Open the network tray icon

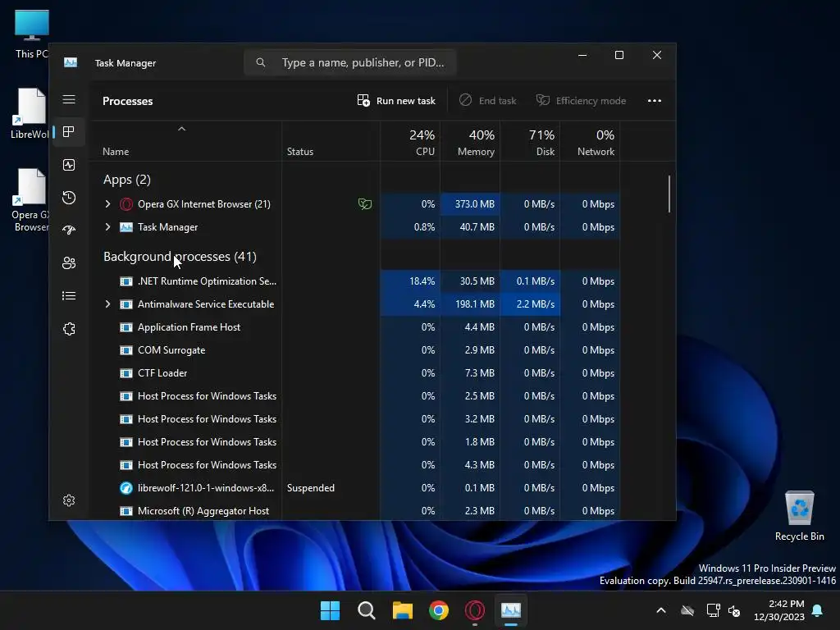pyautogui.click(x=713, y=610)
